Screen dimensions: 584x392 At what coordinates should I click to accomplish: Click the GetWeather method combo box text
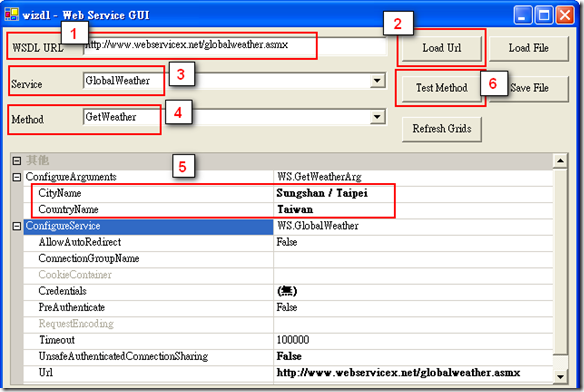(x=111, y=117)
